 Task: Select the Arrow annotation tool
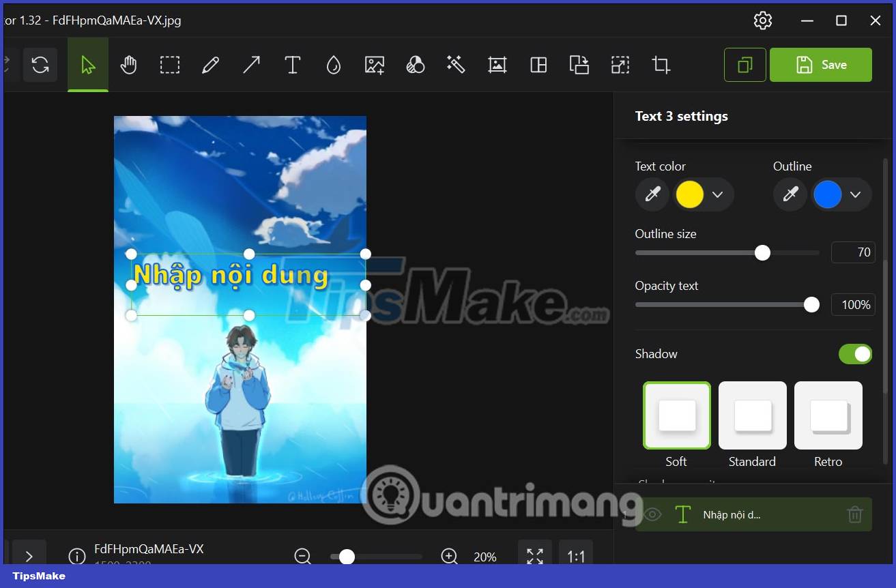click(251, 65)
